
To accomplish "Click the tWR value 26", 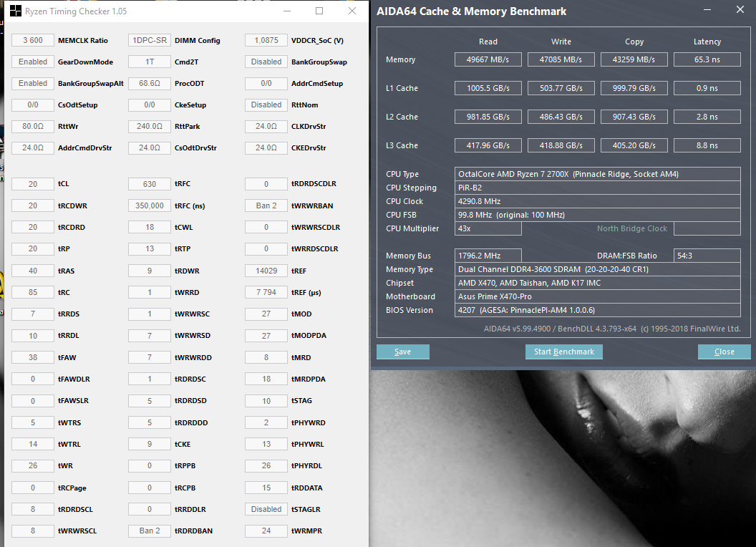I will pyautogui.click(x=33, y=465).
